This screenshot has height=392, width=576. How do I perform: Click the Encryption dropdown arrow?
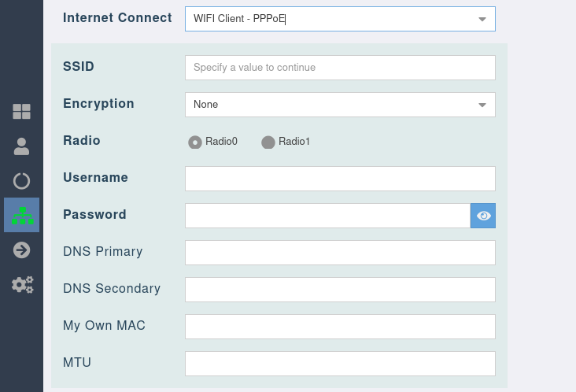pos(482,105)
